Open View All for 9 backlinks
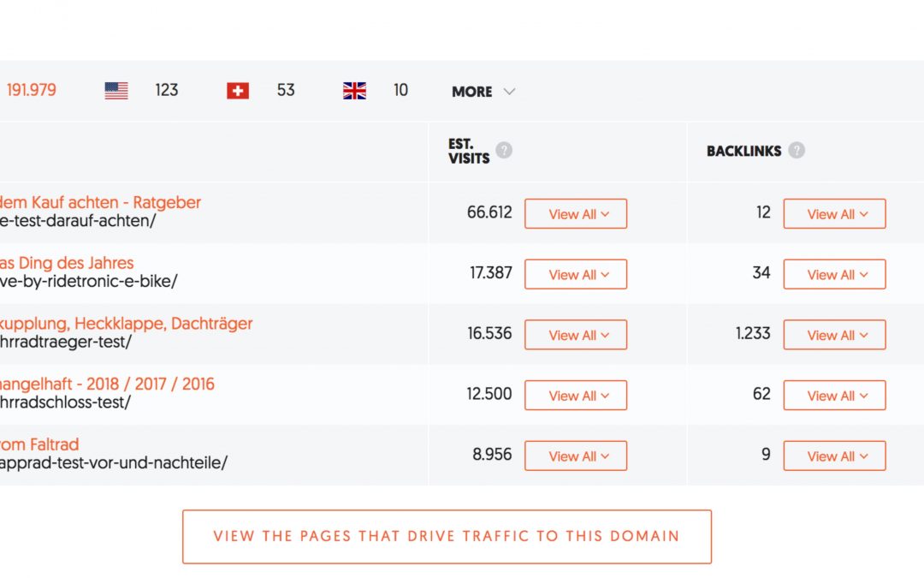The height and width of the screenshot is (578, 924). tap(834, 456)
